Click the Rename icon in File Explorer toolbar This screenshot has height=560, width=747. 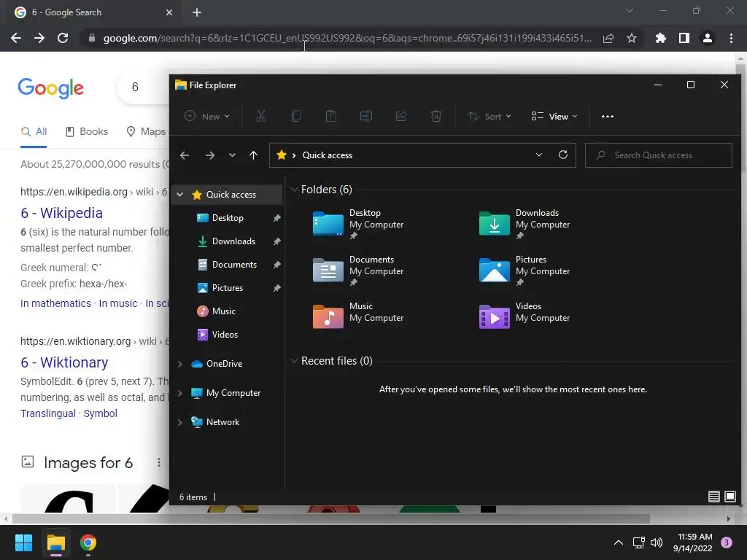tap(366, 116)
